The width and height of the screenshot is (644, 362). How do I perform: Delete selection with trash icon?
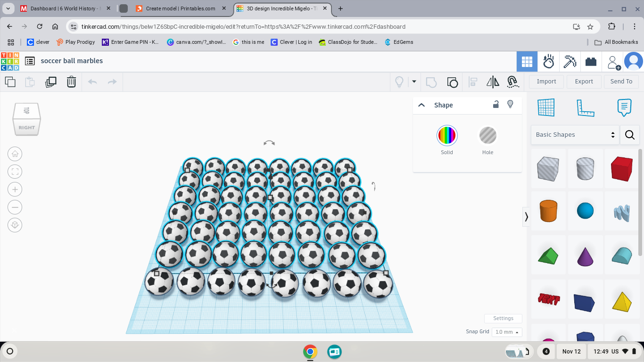point(71,82)
